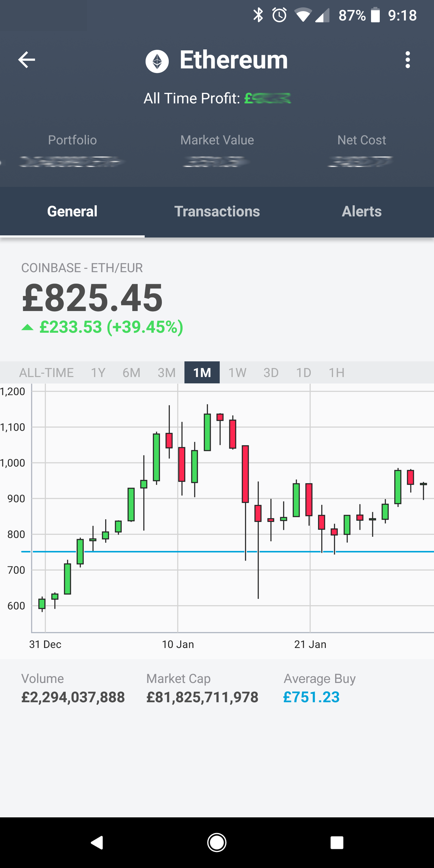
Task: Tap the £825.45 current price
Action: (x=92, y=297)
